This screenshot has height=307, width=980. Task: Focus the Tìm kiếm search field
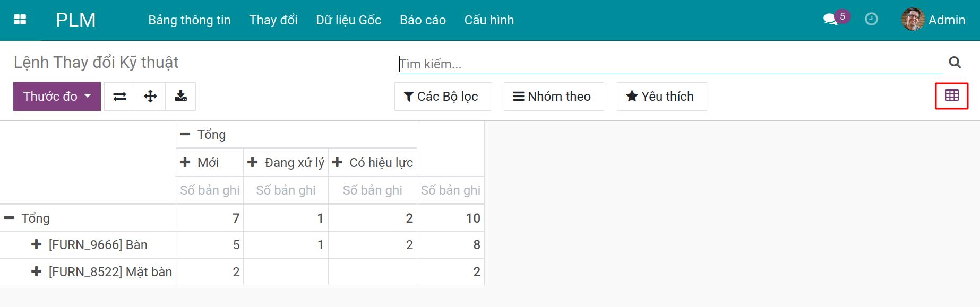click(x=669, y=64)
